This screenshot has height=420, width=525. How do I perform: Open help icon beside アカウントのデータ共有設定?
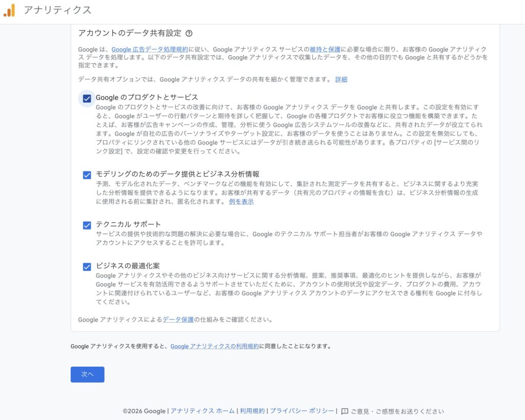coord(189,34)
